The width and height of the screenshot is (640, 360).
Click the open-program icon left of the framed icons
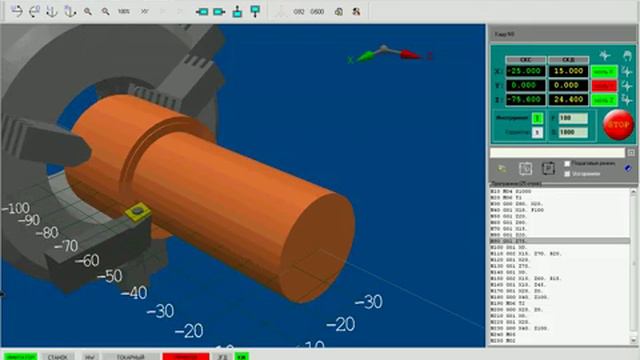point(502,168)
